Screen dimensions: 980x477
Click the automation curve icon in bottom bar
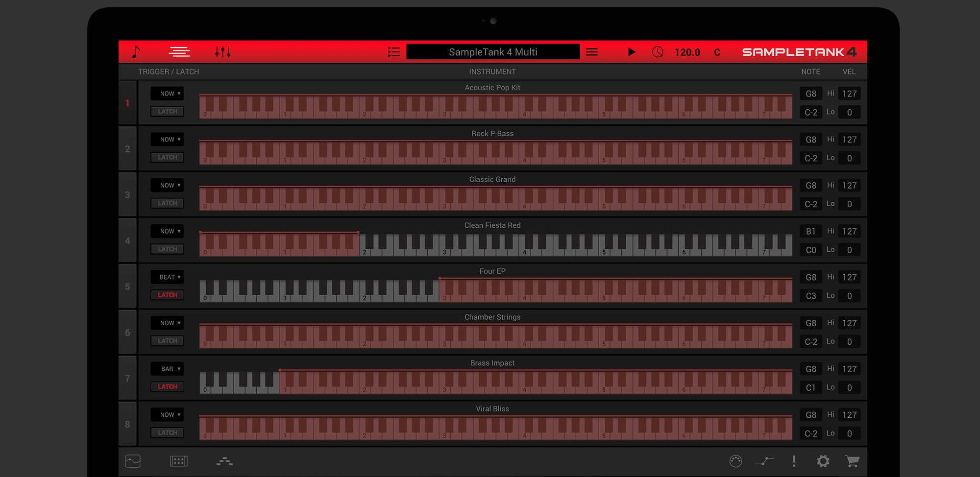(x=765, y=461)
